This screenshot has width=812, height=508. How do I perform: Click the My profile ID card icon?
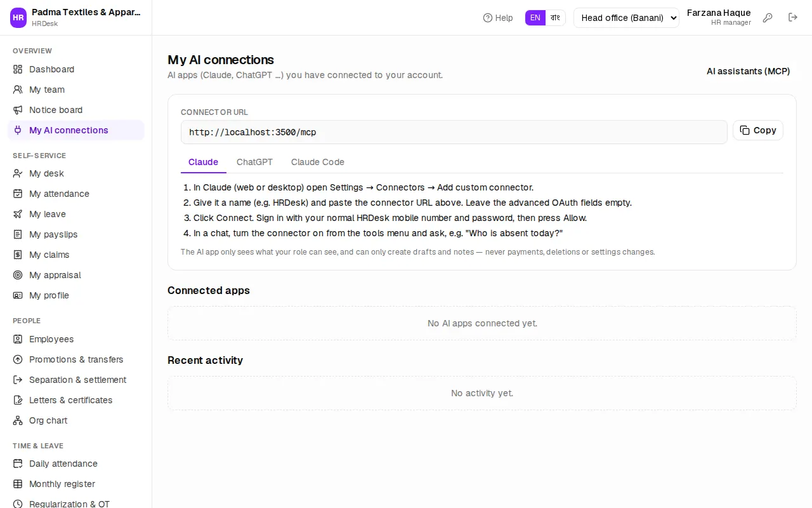tap(18, 295)
